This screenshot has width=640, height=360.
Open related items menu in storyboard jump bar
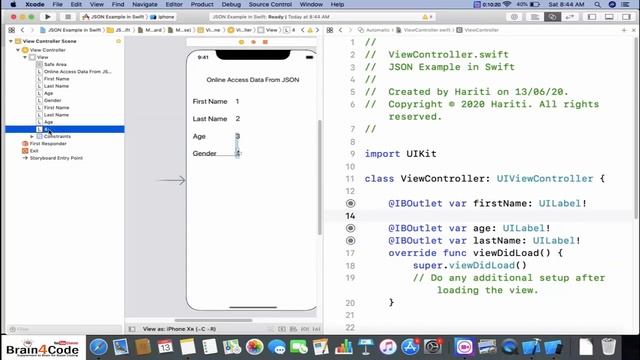11,30
